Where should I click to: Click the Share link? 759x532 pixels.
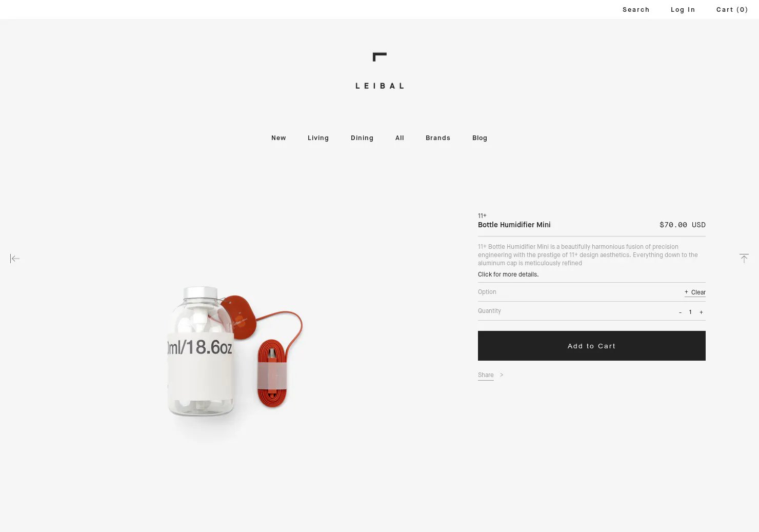486,375
